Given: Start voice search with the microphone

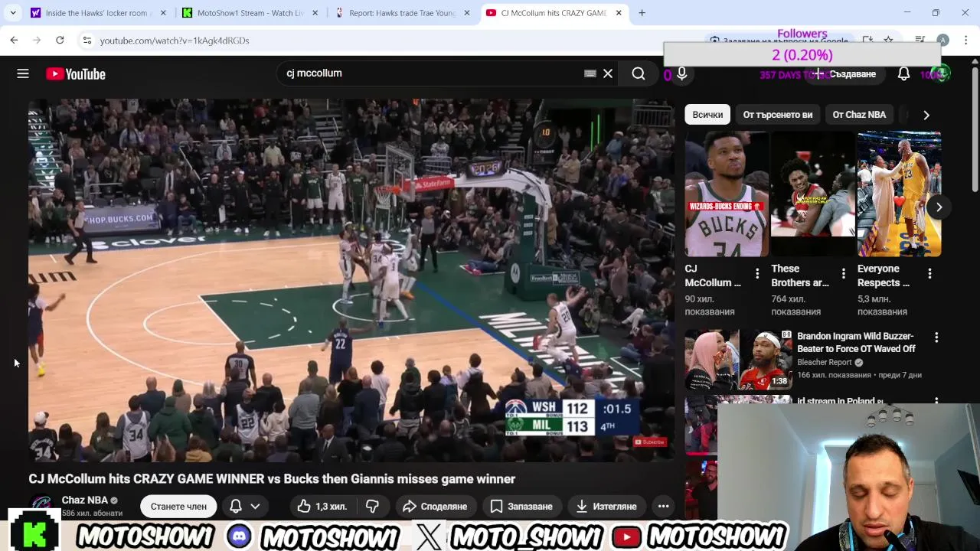Looking at the screenshot, I should tap(681, 73).
